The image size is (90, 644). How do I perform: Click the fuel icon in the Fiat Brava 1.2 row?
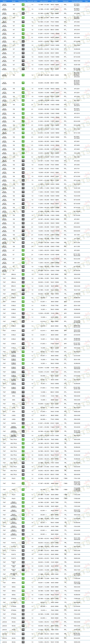point(23,274)
